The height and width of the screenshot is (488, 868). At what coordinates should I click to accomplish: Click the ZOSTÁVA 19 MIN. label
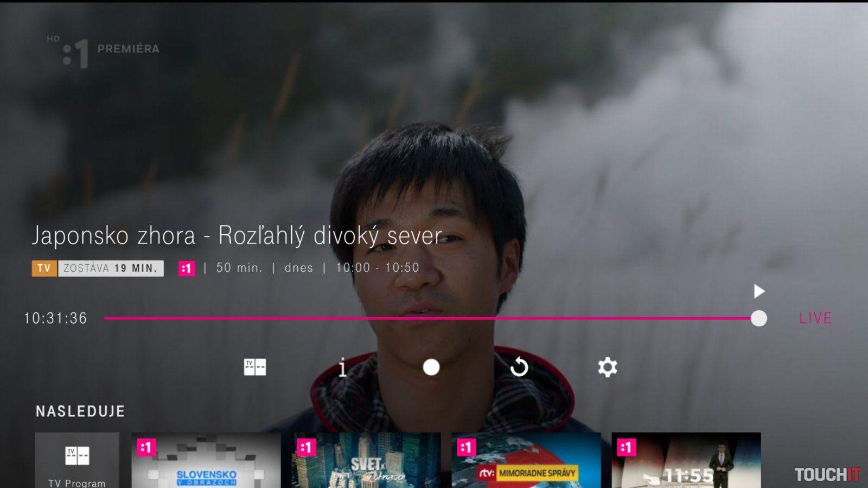111,268
